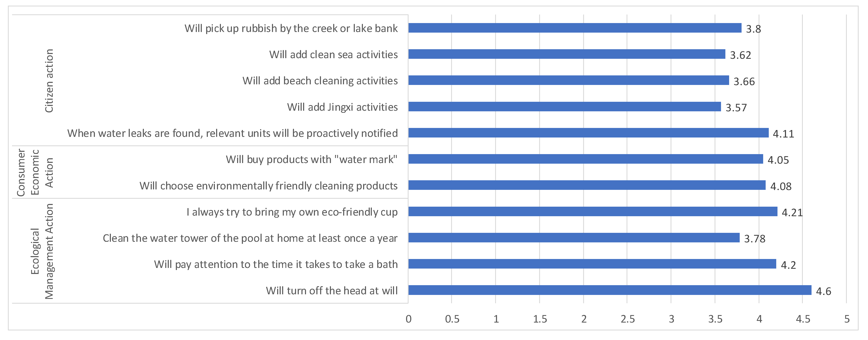Click the axis tick label 0
The width and height of the screenshot is (868, 340).
408,319
